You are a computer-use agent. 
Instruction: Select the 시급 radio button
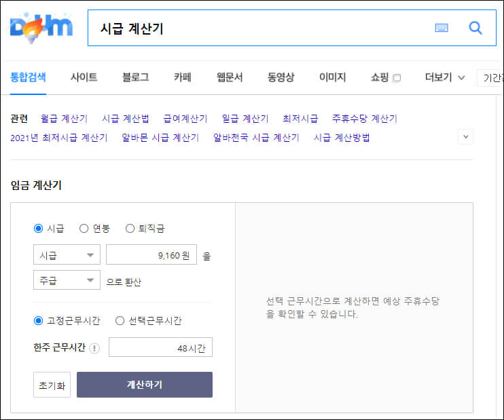pos(38,229)
